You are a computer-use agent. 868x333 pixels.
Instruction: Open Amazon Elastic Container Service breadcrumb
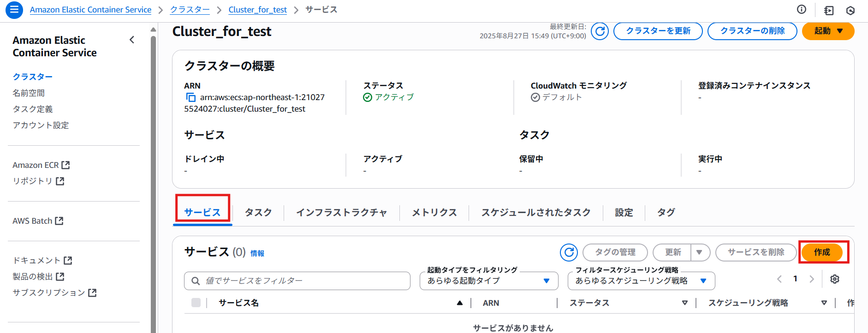[x=90, y=10]
